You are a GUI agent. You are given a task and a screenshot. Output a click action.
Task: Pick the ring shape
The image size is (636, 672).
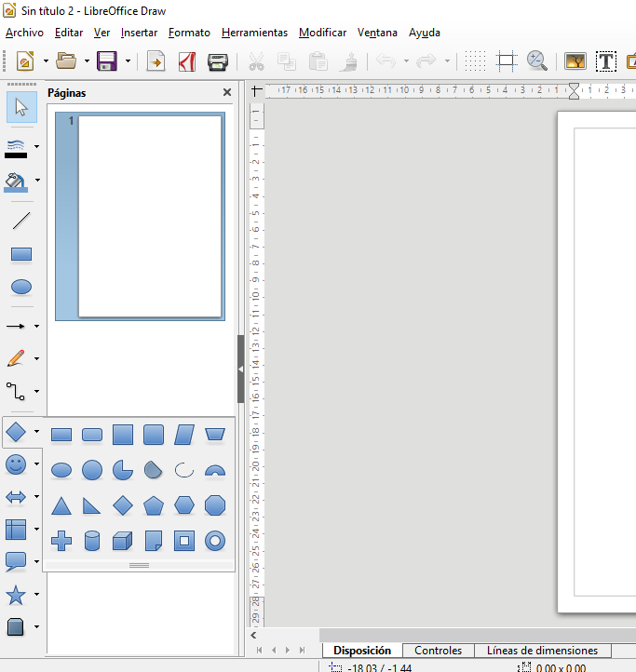215,541
